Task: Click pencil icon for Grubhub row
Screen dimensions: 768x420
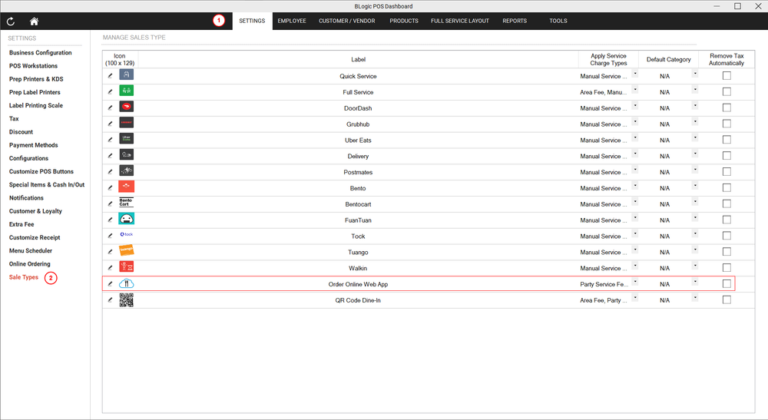Action: tap(110, 124)
